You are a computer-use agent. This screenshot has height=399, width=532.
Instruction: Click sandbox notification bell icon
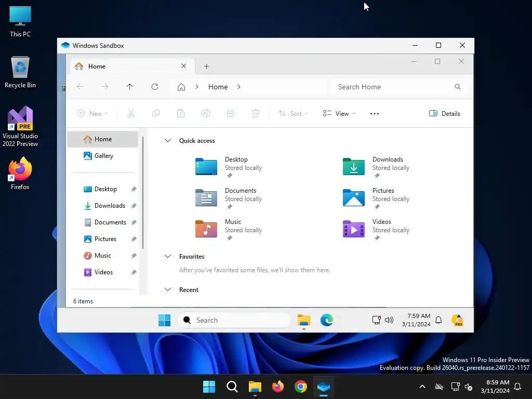click(438, 320)
